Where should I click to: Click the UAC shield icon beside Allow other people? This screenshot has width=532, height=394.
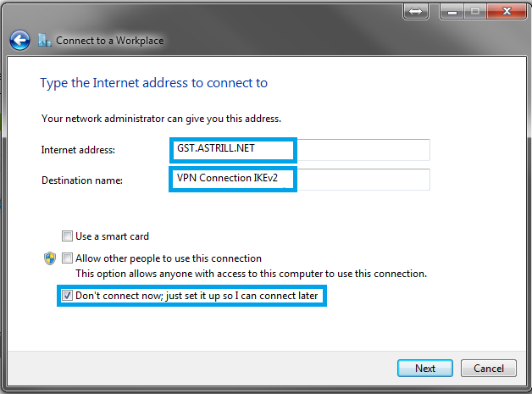(50, 258)
